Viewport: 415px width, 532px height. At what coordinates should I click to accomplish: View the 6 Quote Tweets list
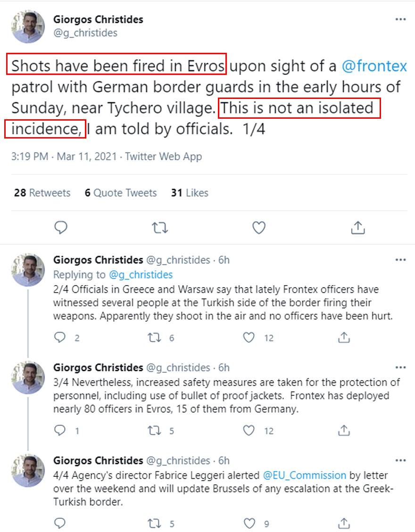coord(121,193)
